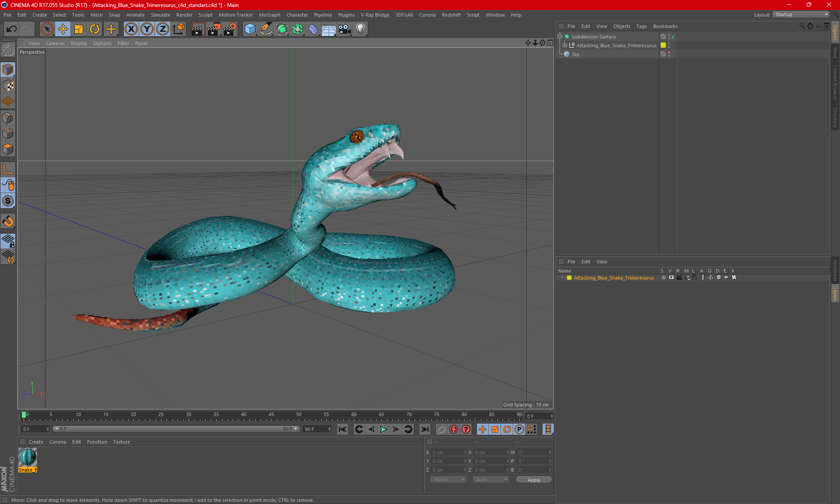Screen dimensions: 840x504
Task: Click the Apply button in coordinates panel
Action: coord(532,479)
